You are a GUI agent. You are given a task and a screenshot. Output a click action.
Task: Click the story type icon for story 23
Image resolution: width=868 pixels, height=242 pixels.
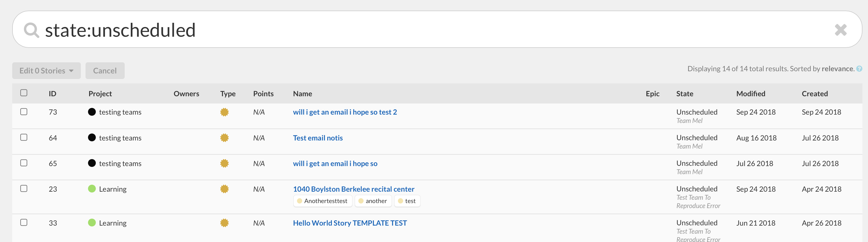[x=224, y=189]
